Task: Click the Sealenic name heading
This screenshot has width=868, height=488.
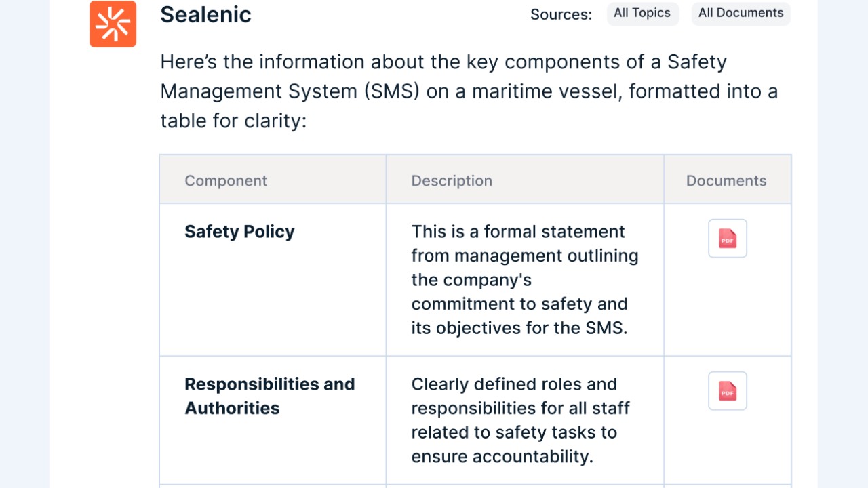Action: 205,14
